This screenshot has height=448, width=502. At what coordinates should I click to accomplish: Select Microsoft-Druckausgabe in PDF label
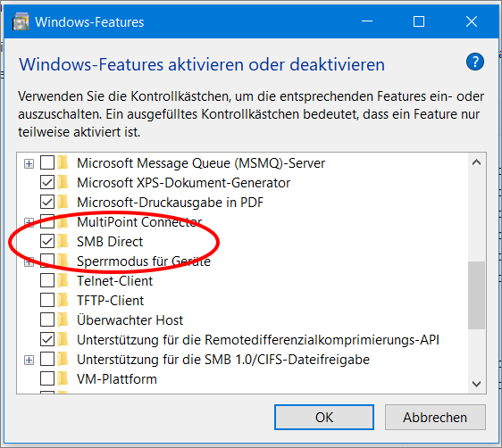tap(171, 203)
